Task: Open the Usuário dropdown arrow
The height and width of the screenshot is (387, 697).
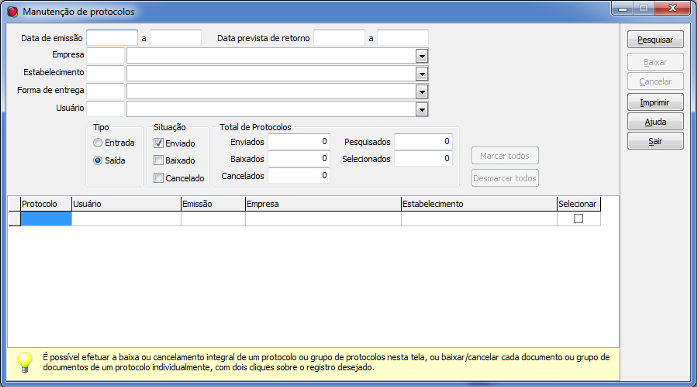Action: point(422,109)
